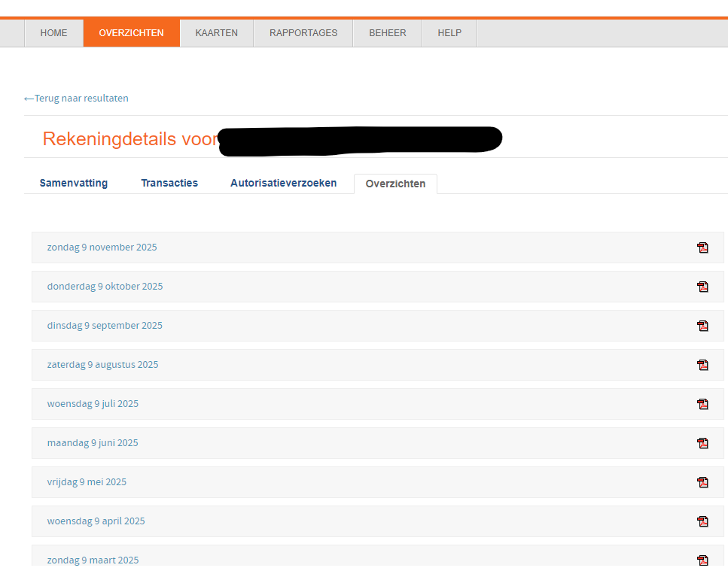728x577 pixels.
Task: Switch to the Transacties tab
Action: pos(169,184)
